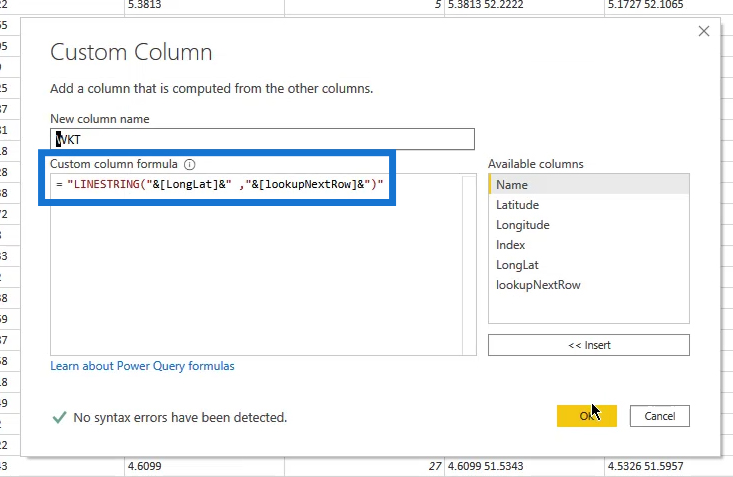Confirm with the OK button
This screenshot has width=733, height=477.
[x=587, y=416]
